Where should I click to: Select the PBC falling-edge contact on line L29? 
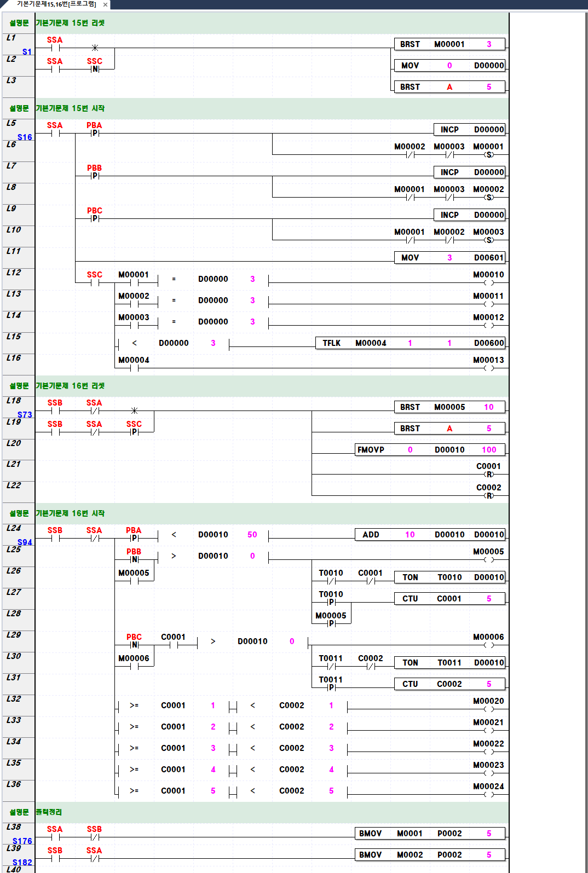[x=134, y=645]
